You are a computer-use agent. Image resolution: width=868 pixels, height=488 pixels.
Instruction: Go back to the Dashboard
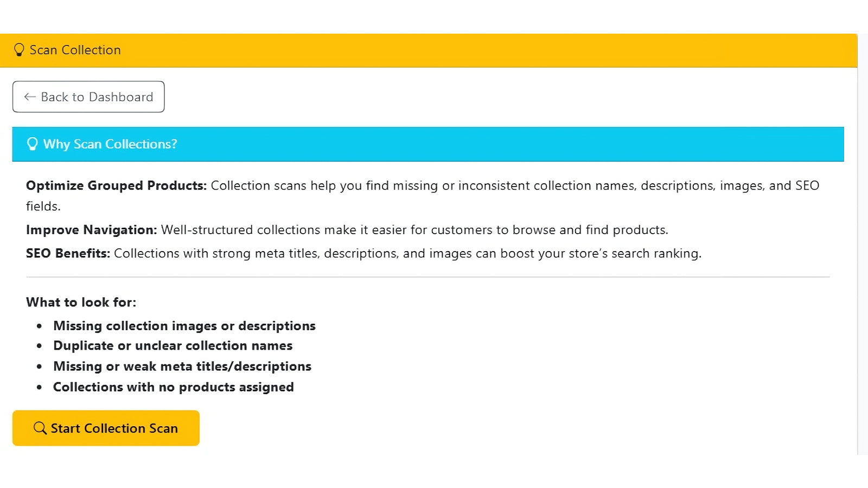tap(88, 97)
